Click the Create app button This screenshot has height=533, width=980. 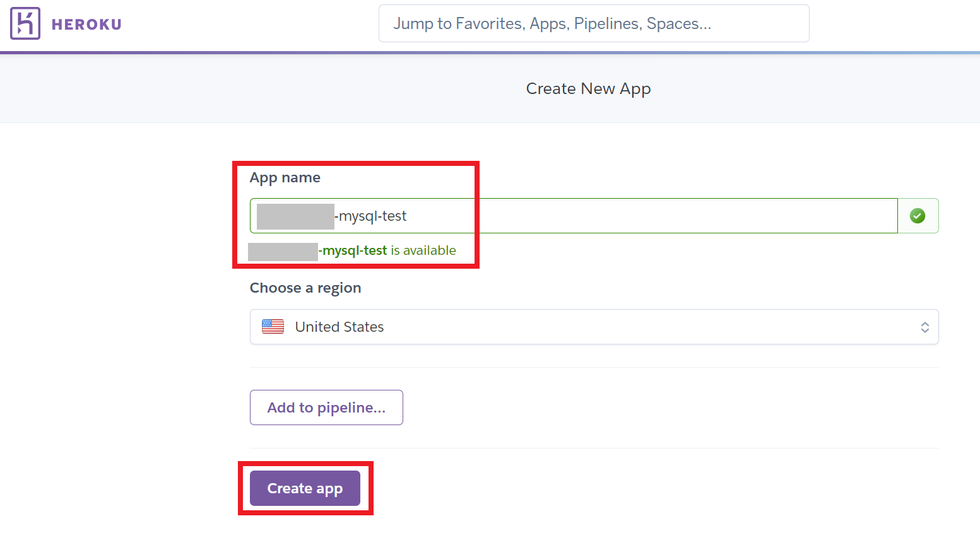tap(305, 488)
